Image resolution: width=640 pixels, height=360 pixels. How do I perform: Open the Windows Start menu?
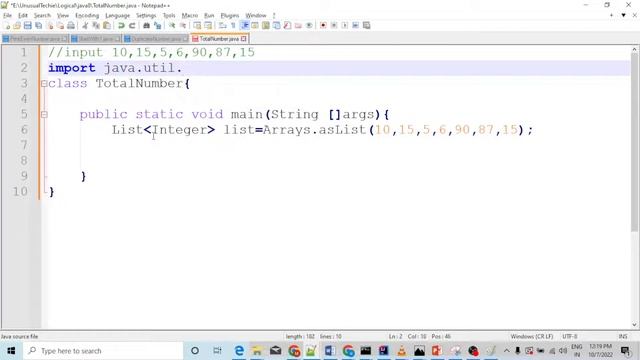pos(11,351)
